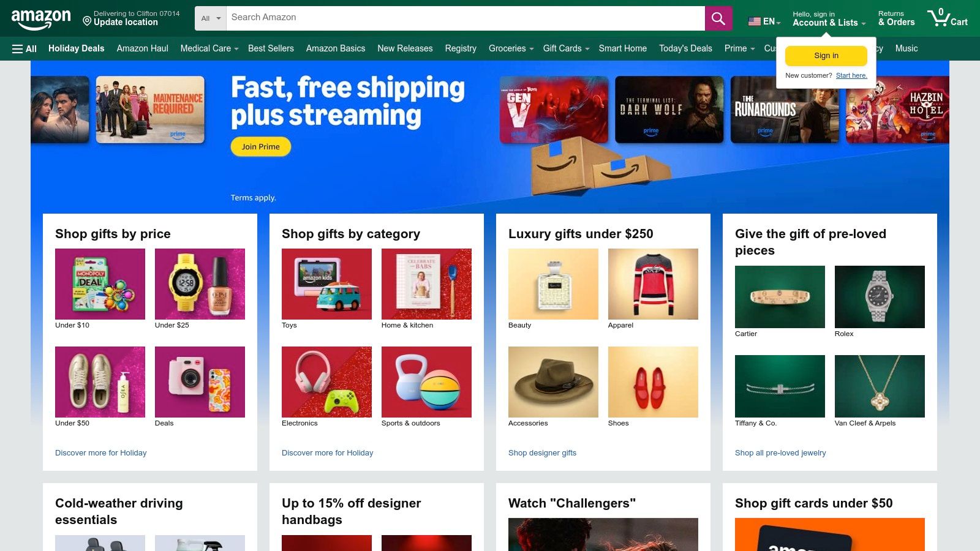Image resolution: width=980 pixels, height=551 pixels.
Task: Open the search category All dropdown
Action: (211, 18)
